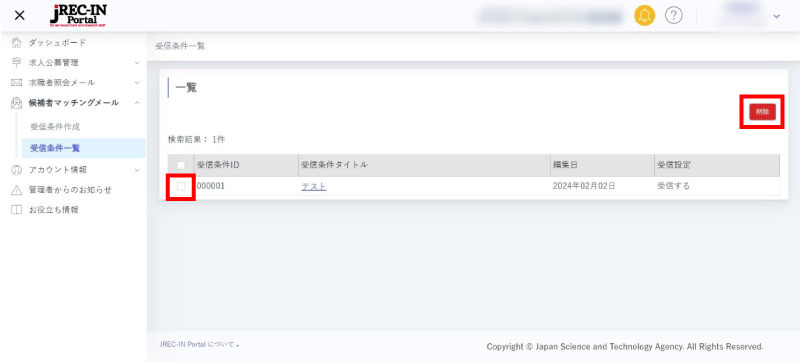
Task: Toggle the select-all checkbox in the table header
Action: tap(181, 165)
